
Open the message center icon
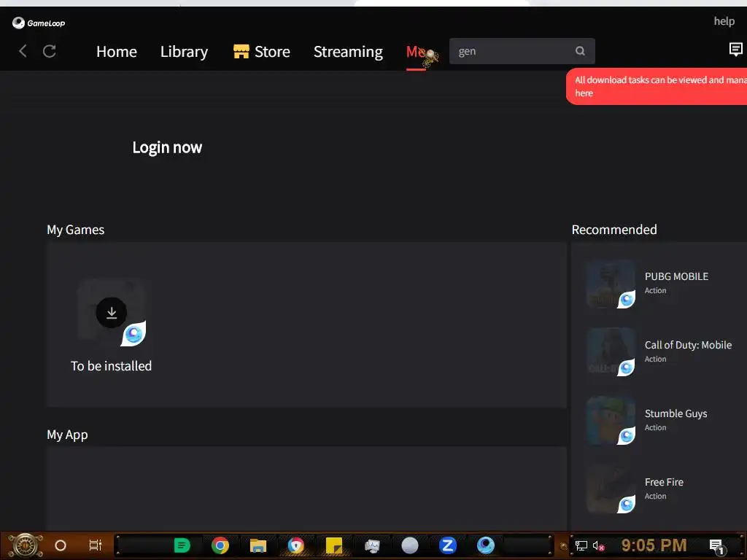point(735,49)
